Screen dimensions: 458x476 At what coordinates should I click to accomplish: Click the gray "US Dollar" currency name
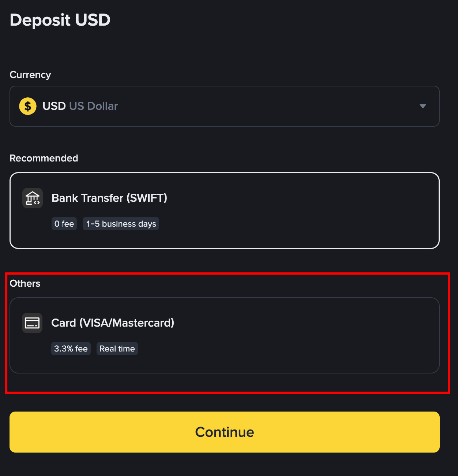[x=94, y=106]
